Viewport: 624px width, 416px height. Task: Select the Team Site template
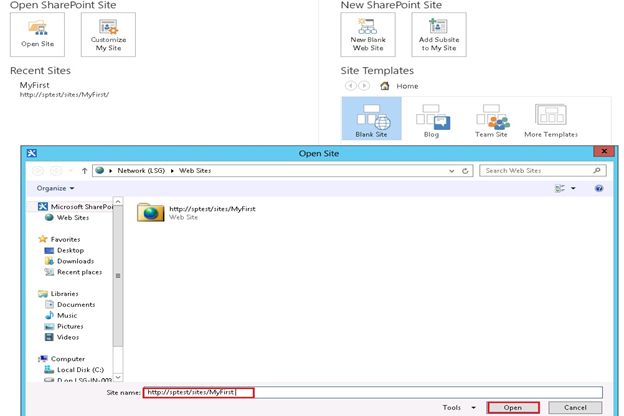click(x=491, y=119)
